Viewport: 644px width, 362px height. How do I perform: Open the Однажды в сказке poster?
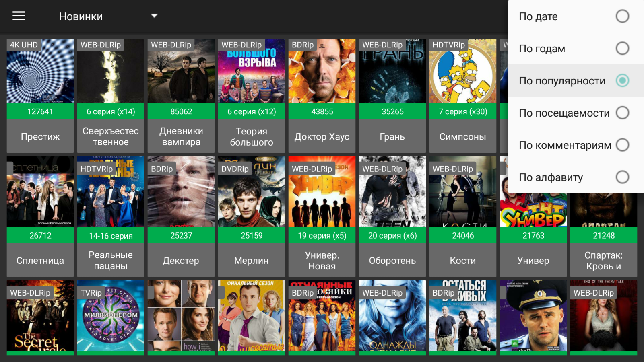(392, 316)
